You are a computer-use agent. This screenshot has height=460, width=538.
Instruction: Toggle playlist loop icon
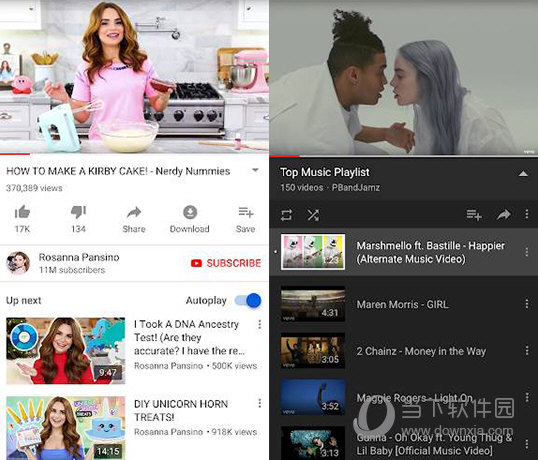(286, 215)
